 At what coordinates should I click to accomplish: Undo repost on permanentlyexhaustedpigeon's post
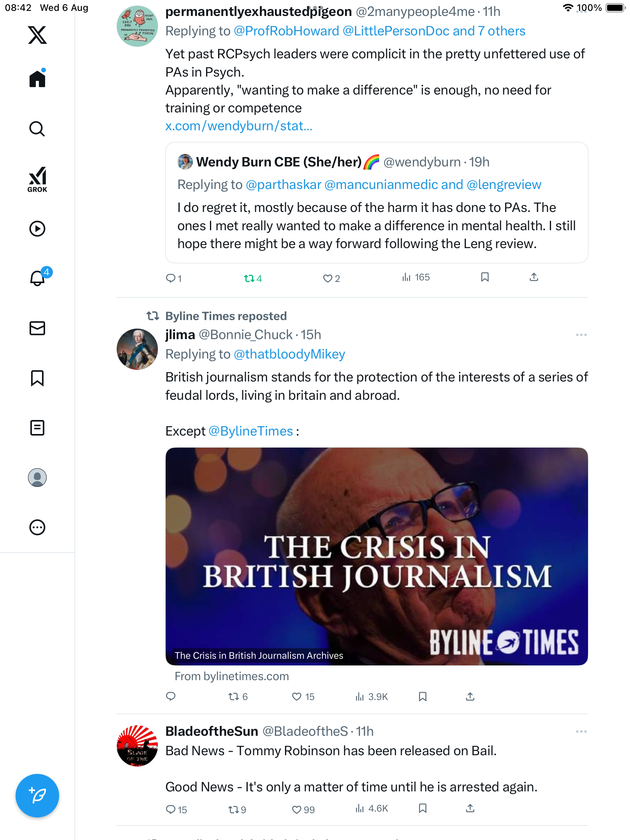pyautogui.click(x=249, y=278)
